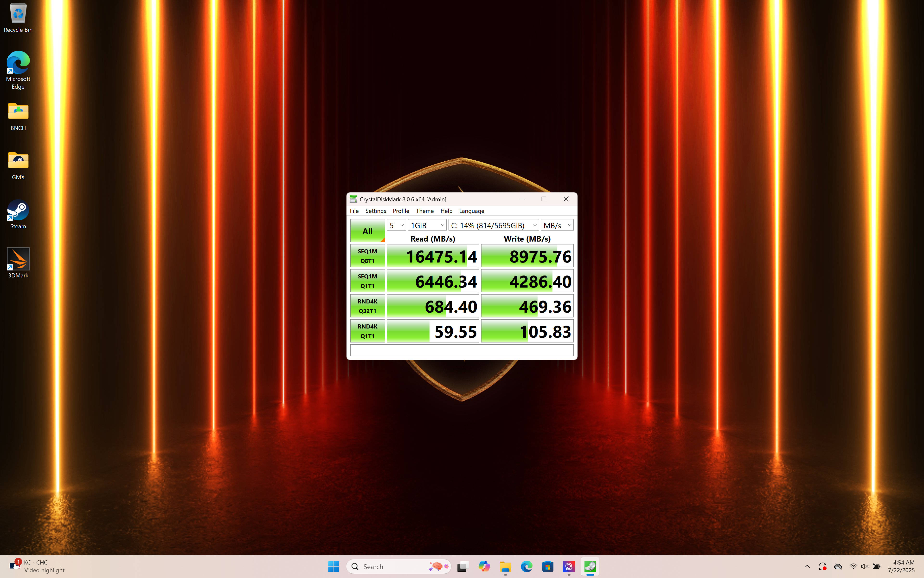
Task: Open the Profile menu
Action: [401, 211]
